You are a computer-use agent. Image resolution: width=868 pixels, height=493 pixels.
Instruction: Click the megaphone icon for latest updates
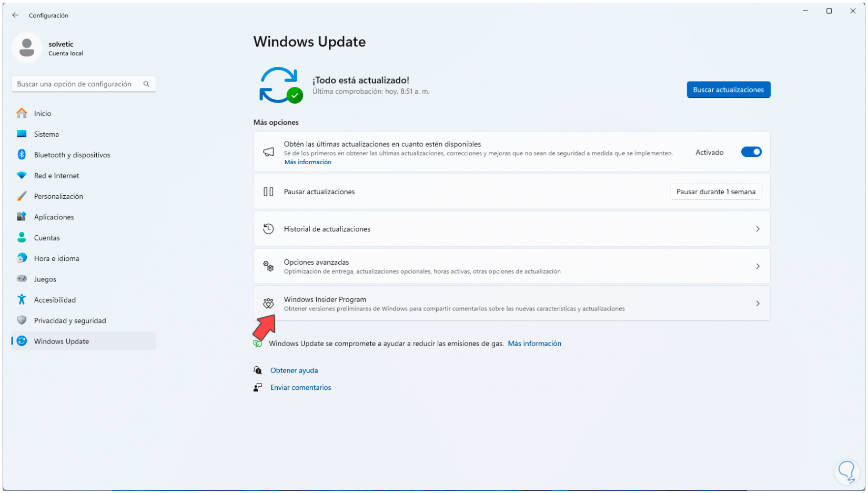[268, 152]
